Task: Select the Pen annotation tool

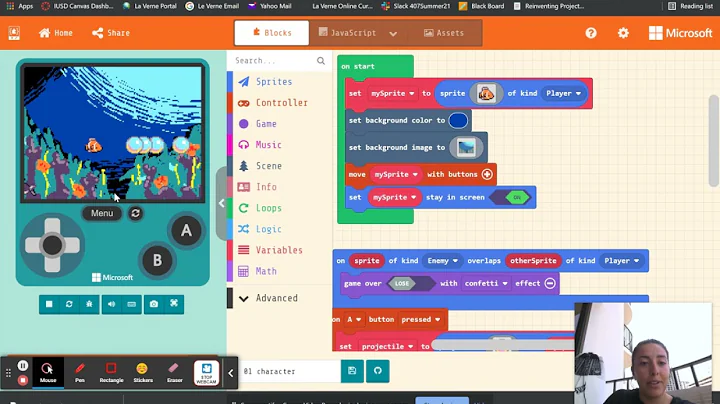Action: (79, 372)
